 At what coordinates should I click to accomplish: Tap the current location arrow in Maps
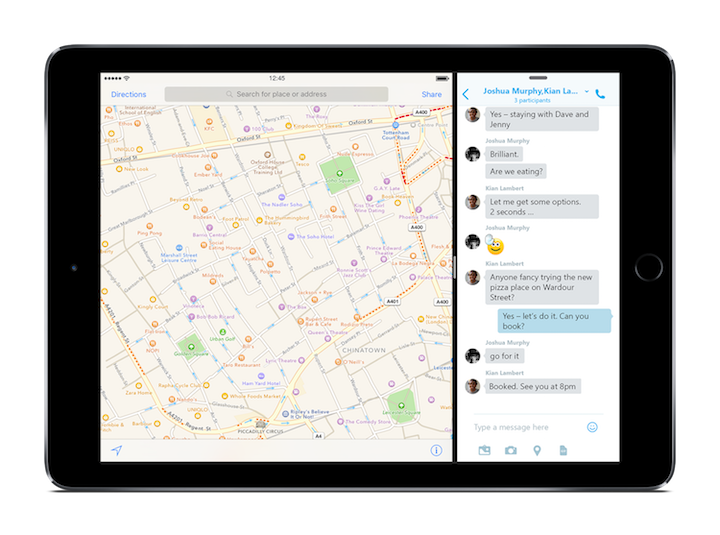(117, 450)
